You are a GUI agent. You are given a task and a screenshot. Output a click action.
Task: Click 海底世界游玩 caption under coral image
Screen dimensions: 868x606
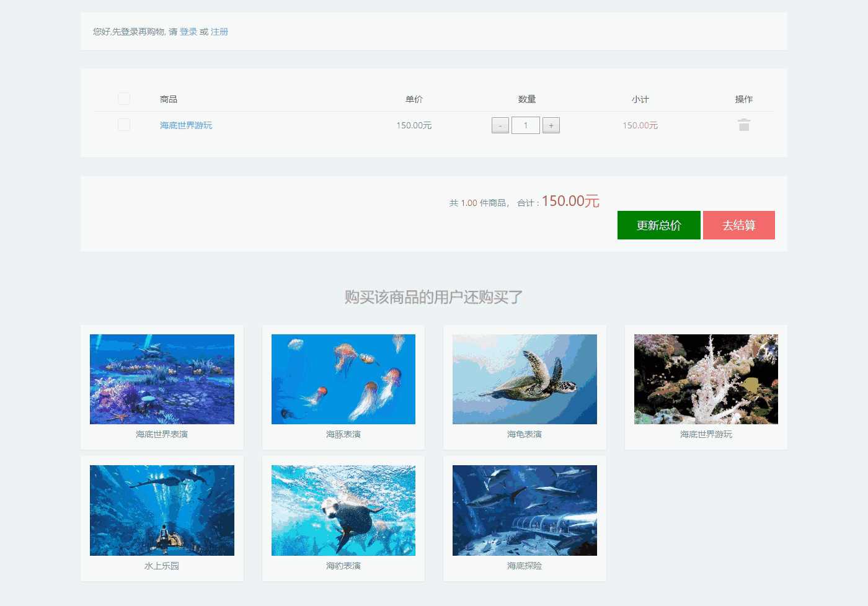pos(706,434)
